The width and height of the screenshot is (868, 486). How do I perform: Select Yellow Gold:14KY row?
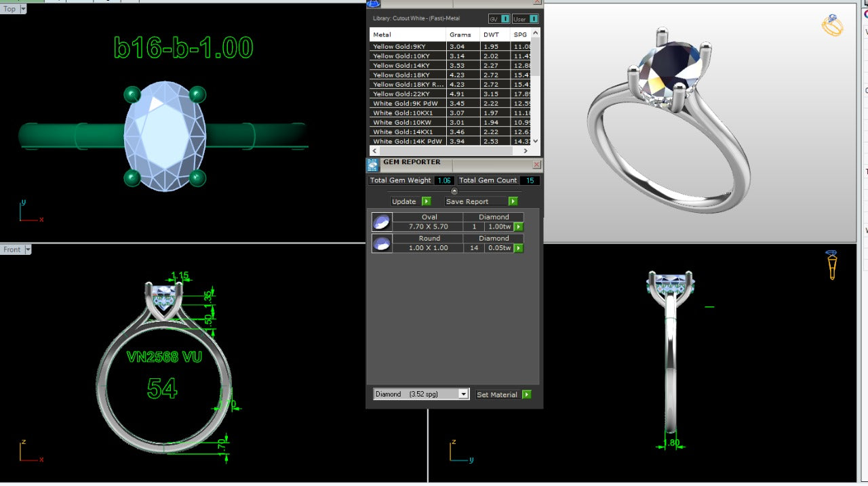tap(450, 65)
